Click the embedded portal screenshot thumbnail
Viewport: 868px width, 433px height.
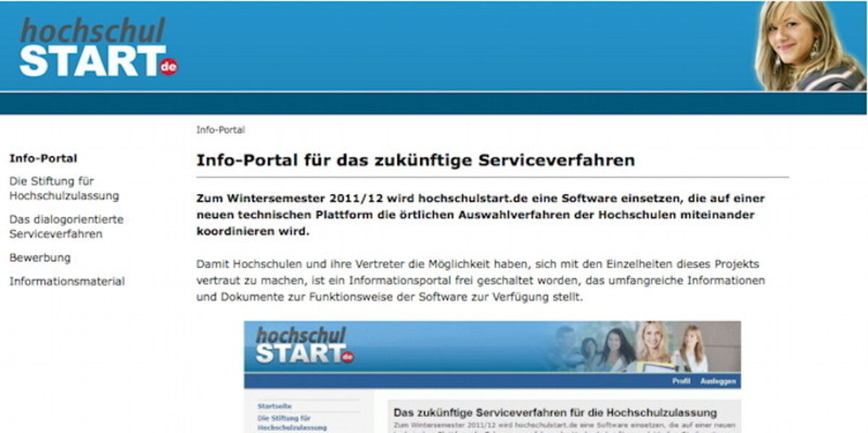click(492, 377)
